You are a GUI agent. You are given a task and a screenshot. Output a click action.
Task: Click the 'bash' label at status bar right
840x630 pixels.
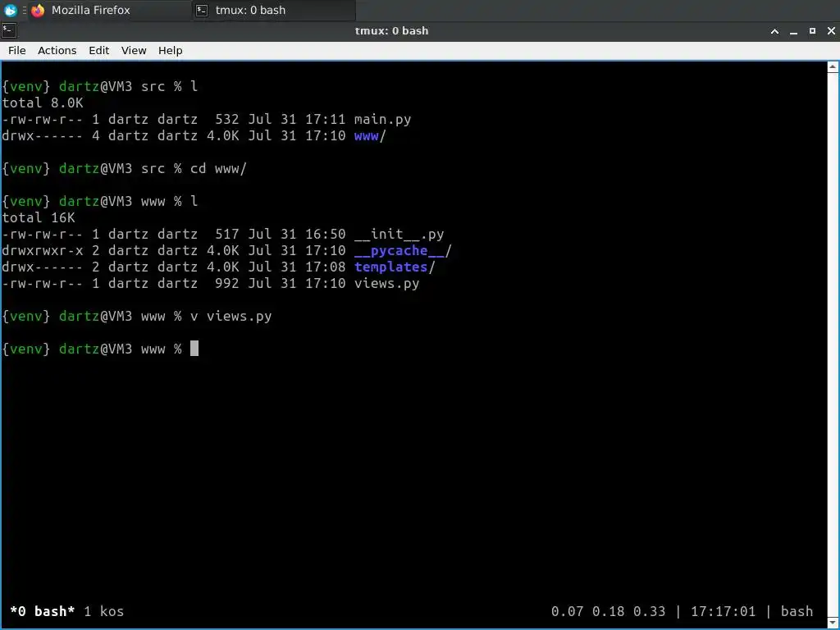coord(797,611)
